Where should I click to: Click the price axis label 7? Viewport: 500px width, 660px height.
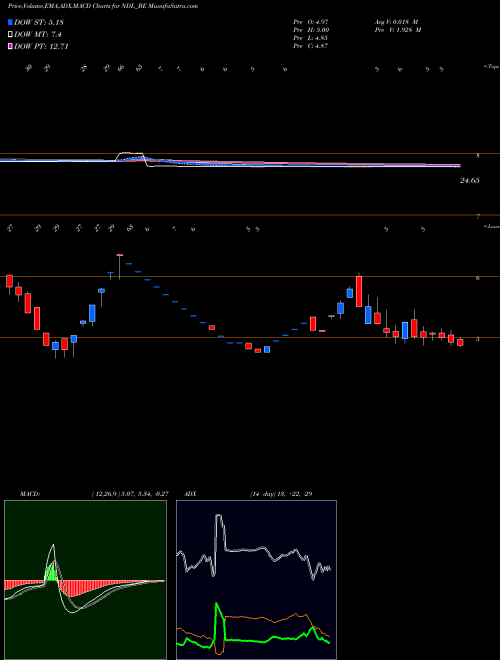tap(478, 217)
